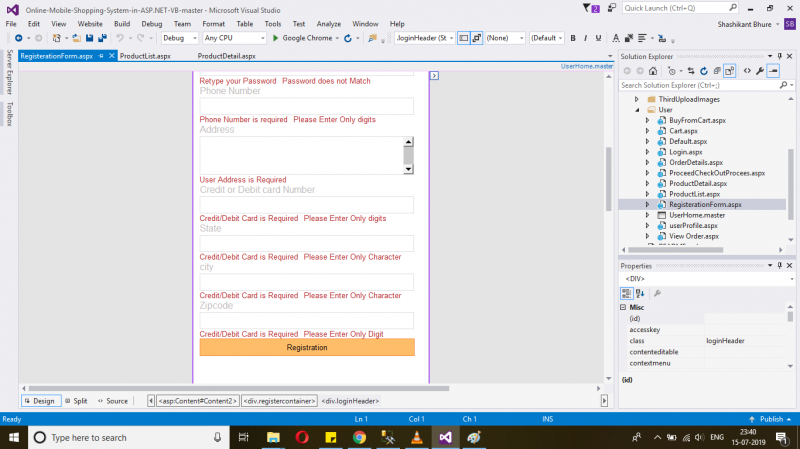Open the Debug configuration dropdown

pyautogui.click(x=180, y=38)
